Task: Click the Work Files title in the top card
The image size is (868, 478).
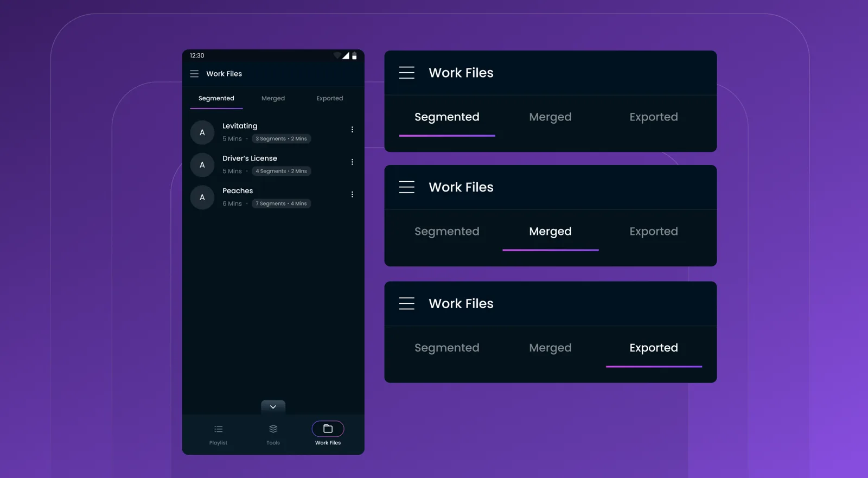Action: (461, 73)
